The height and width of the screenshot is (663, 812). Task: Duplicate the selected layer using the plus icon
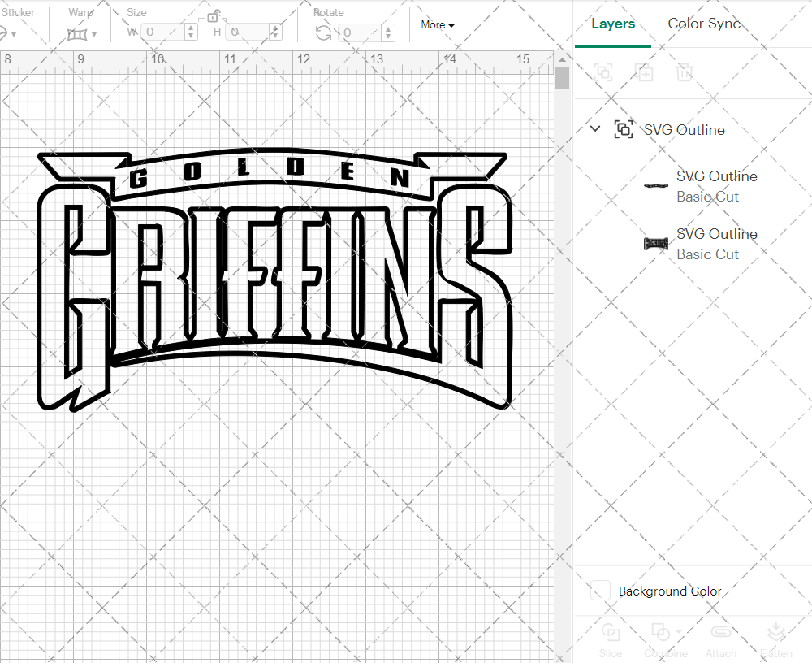coord(645,72)
